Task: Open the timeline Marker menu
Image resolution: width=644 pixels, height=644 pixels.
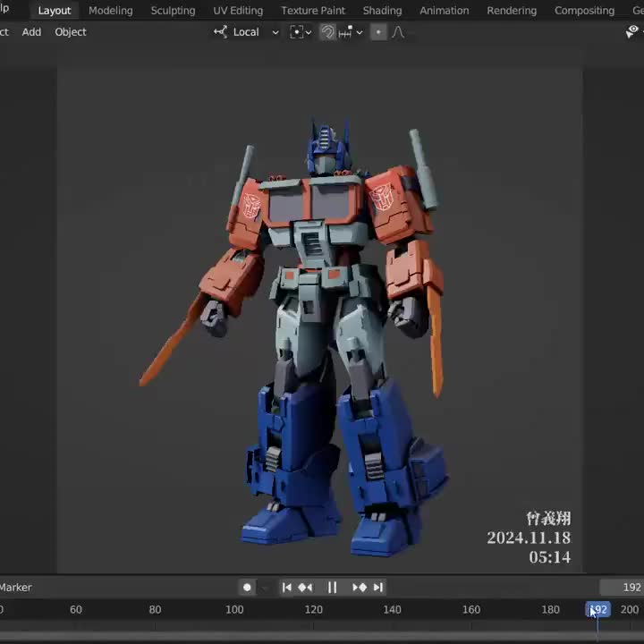Action: tap(15, 588)
